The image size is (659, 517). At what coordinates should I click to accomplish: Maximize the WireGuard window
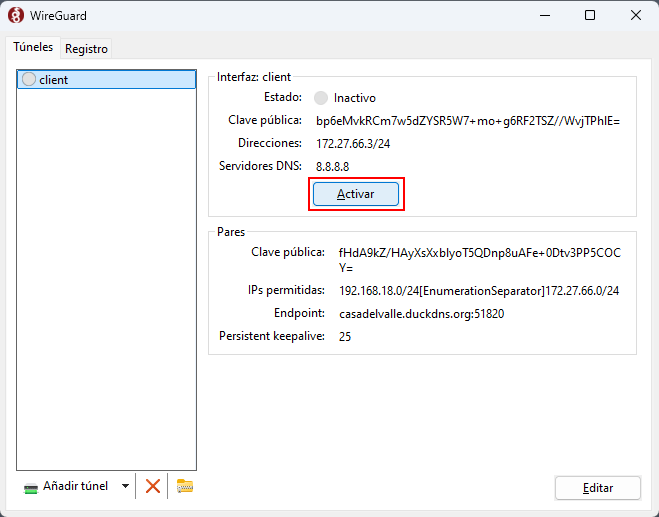(590, 15)
